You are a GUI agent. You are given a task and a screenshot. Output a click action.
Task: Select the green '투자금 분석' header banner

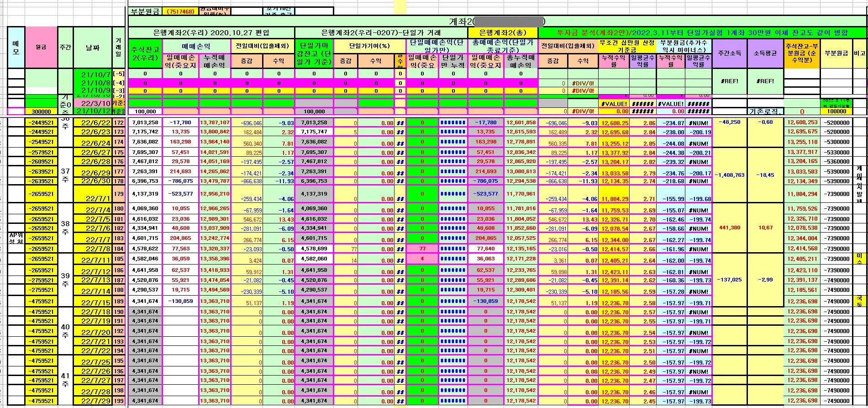[702, 33]
